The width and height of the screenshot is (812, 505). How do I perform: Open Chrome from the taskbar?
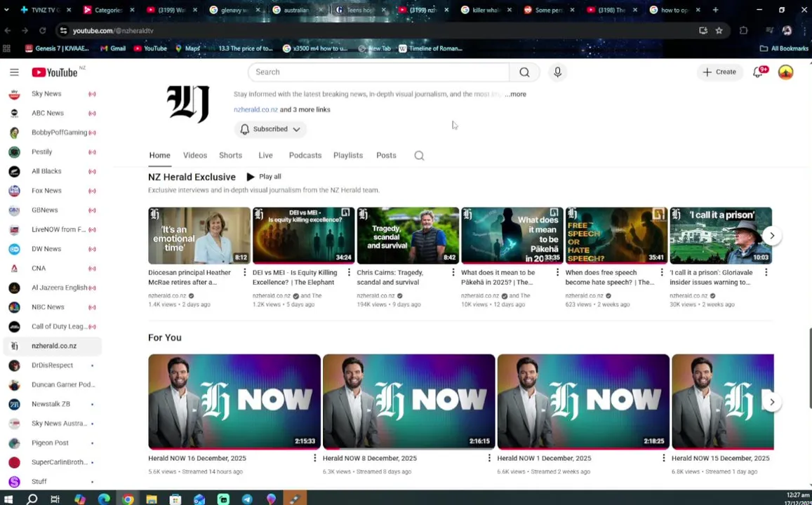click(128, 499)
